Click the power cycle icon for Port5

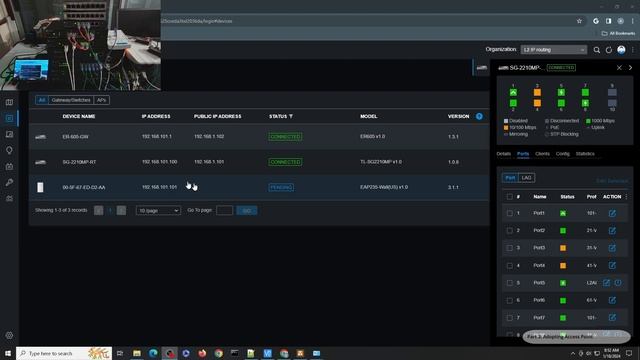click(618, 283)
